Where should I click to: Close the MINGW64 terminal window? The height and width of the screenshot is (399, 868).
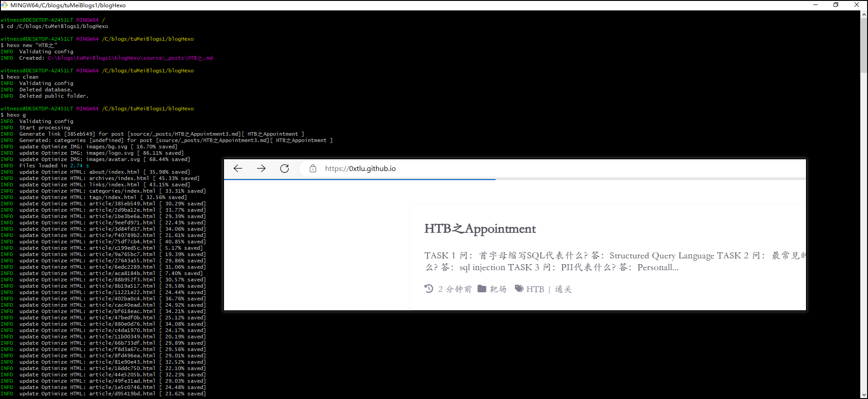click(x=857, y=5)
